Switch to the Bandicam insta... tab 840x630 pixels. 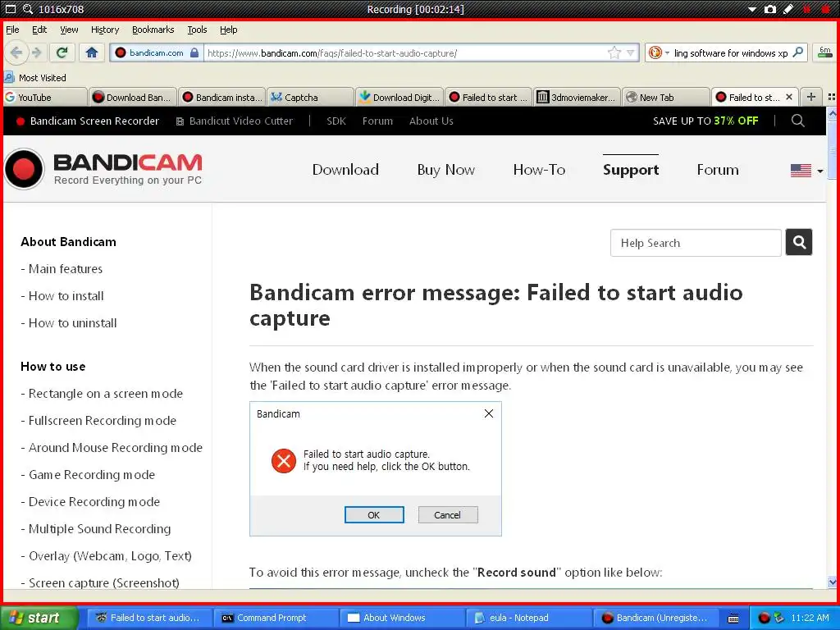221,97
